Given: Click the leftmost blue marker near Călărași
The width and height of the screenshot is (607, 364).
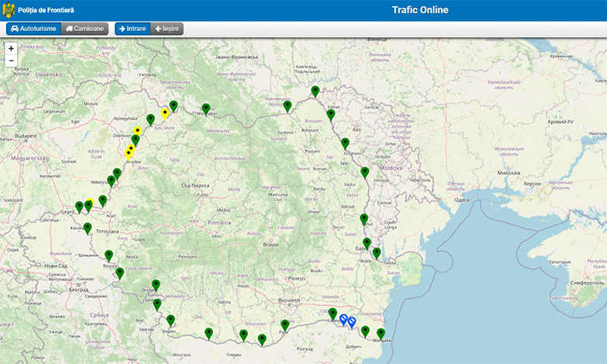Looking at the screenshot, I should click(x=343, y=319).
